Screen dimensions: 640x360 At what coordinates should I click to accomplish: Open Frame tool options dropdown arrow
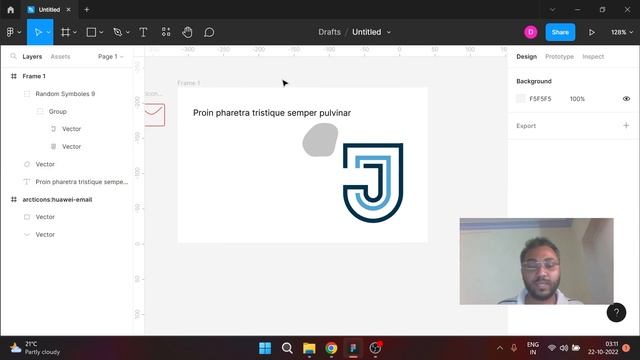tap(75, 32)
